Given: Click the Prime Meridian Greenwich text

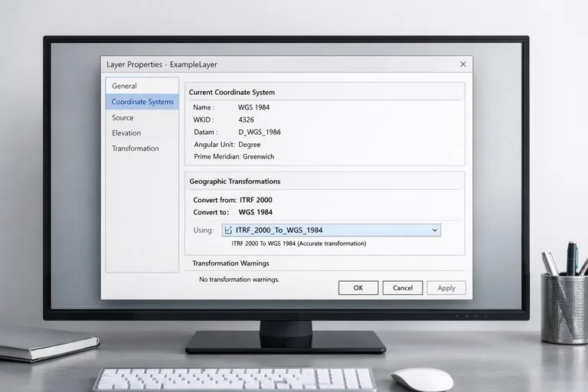Looking at the screenshot, I should pos(234,157).
